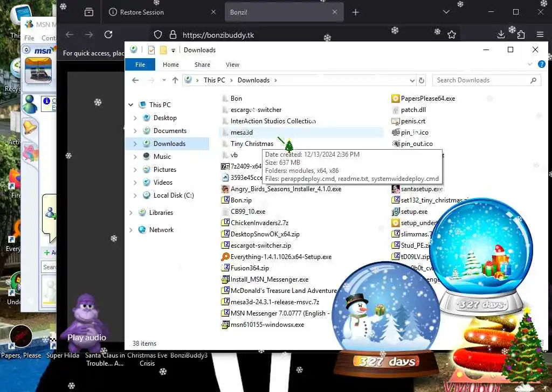This screenshot has width=552, height=392.
Task: Click the Search Downloads field
Action: click(486, 81)
